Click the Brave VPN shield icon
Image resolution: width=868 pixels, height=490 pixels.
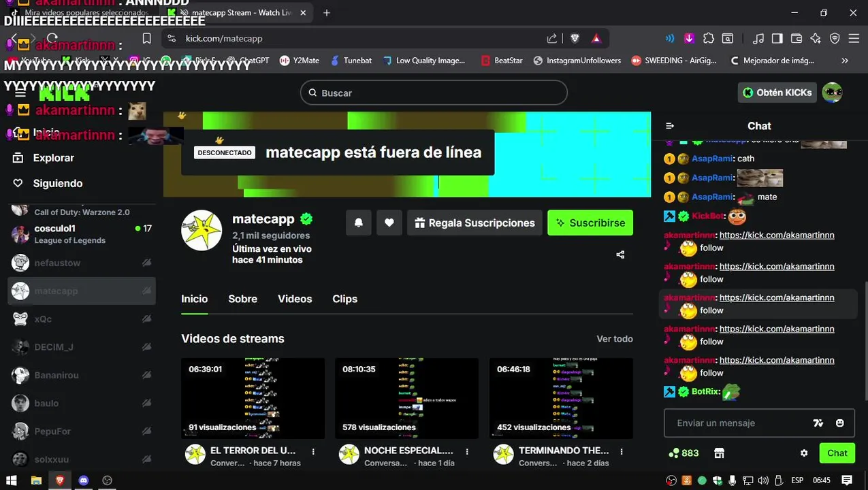coord(835,39)
